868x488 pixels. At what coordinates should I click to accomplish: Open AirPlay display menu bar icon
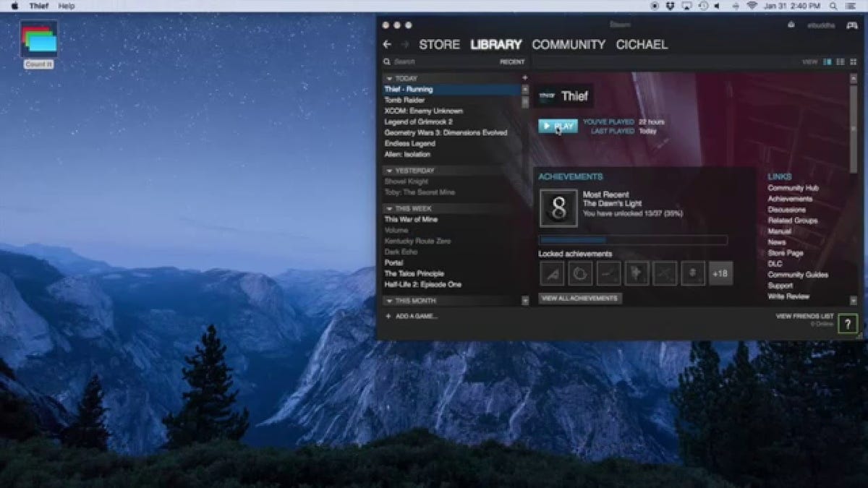point(687,6)
